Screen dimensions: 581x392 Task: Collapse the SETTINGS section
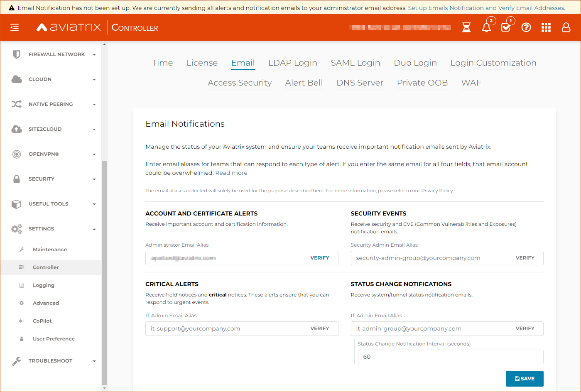pyautogui.click(x=42, y=228)
